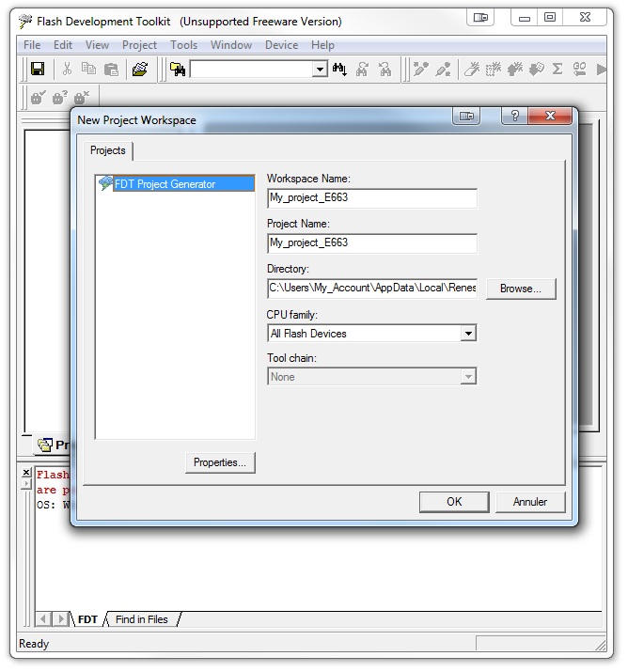The height and width of the screenshot is (672, 628).
Task: Switch to the Find in Files tab
Action: tap(142, 619)
